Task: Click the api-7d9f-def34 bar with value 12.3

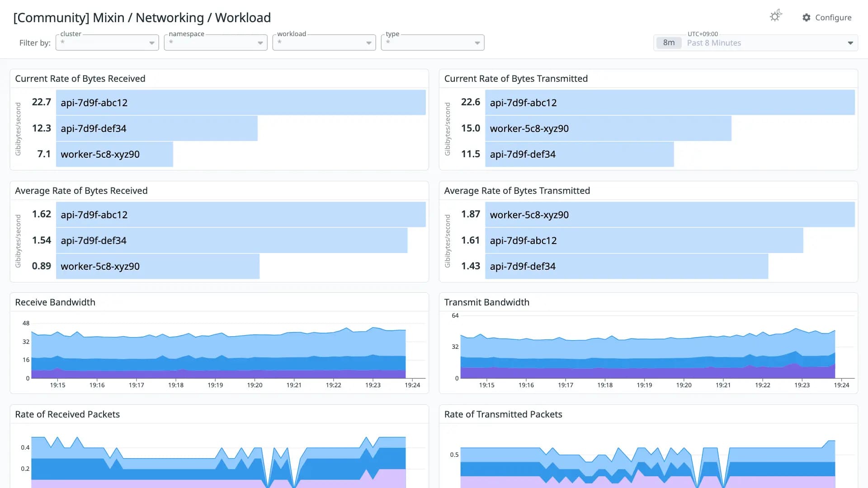Action: (157, 128)
